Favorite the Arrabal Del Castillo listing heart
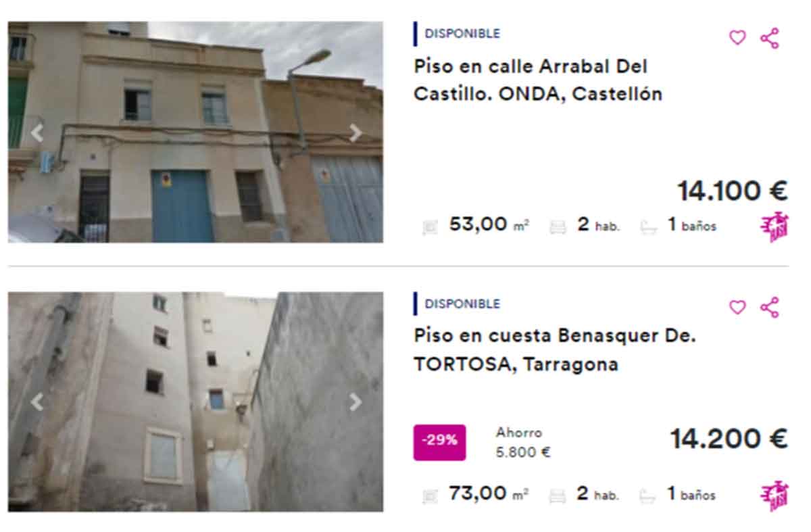This screenshot has height=532, width=811. point(737,38)
